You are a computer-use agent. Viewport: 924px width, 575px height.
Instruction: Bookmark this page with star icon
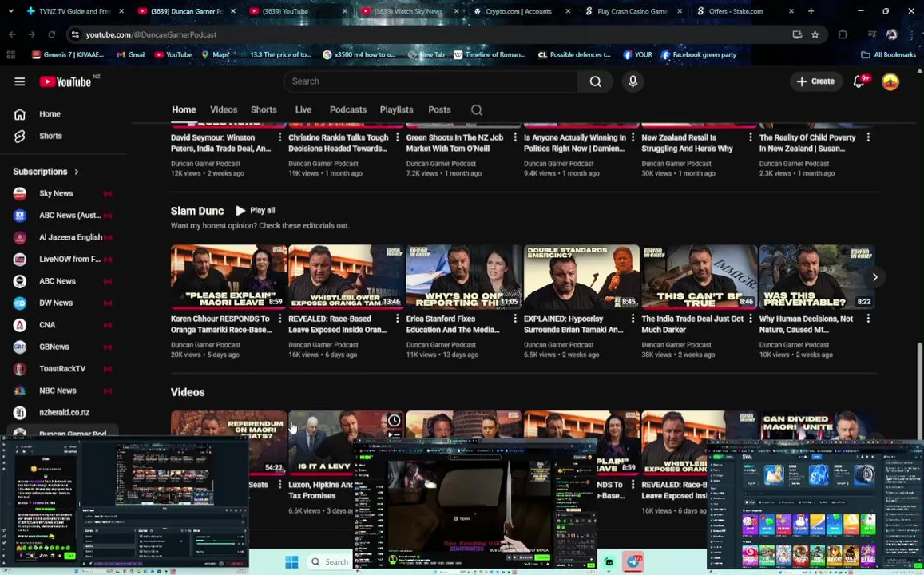[x=815, y=35]
